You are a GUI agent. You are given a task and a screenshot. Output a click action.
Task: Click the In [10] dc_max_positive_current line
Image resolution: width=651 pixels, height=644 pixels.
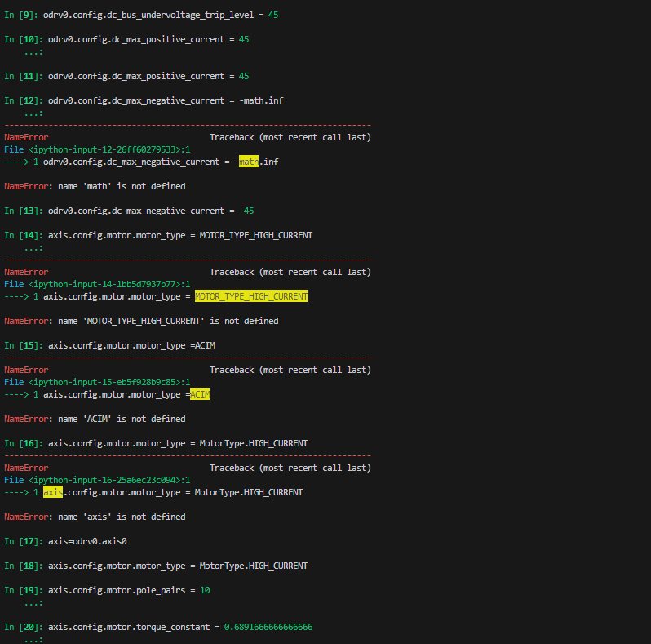click(126, 39)
